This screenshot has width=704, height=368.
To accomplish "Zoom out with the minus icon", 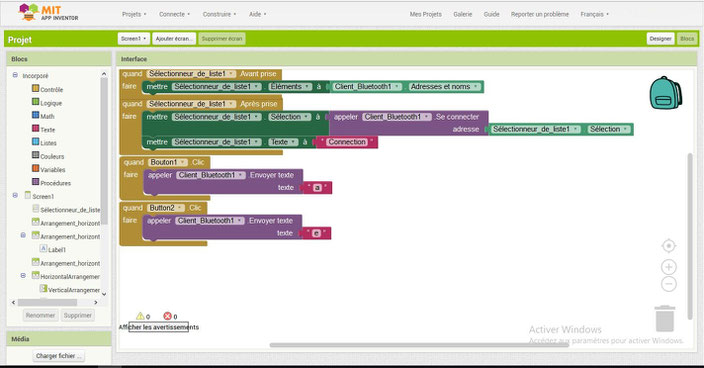I will click(669, 284).
